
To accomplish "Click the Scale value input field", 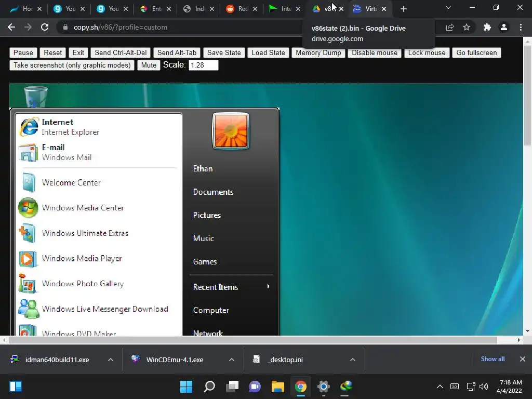I will click(x=203, y=65).
